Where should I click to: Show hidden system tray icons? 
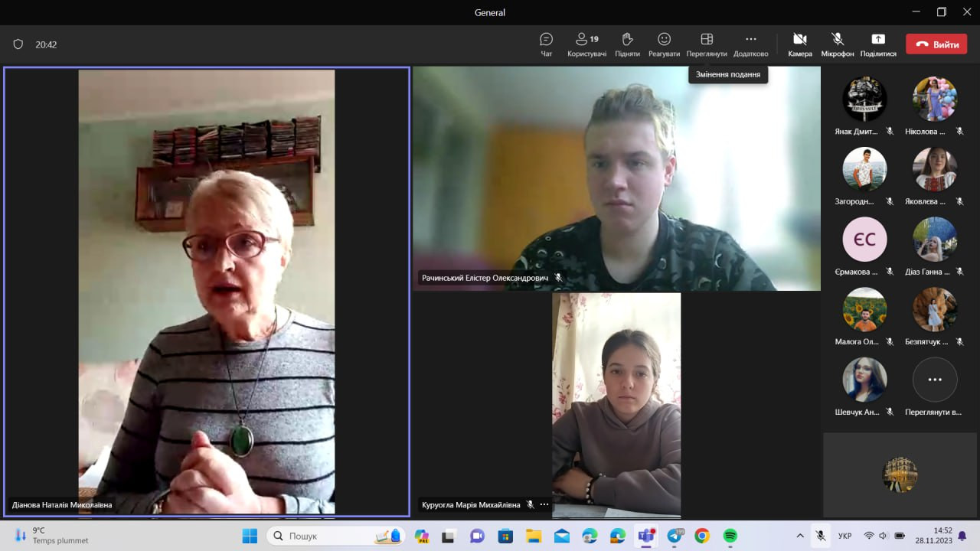(800, 536)
